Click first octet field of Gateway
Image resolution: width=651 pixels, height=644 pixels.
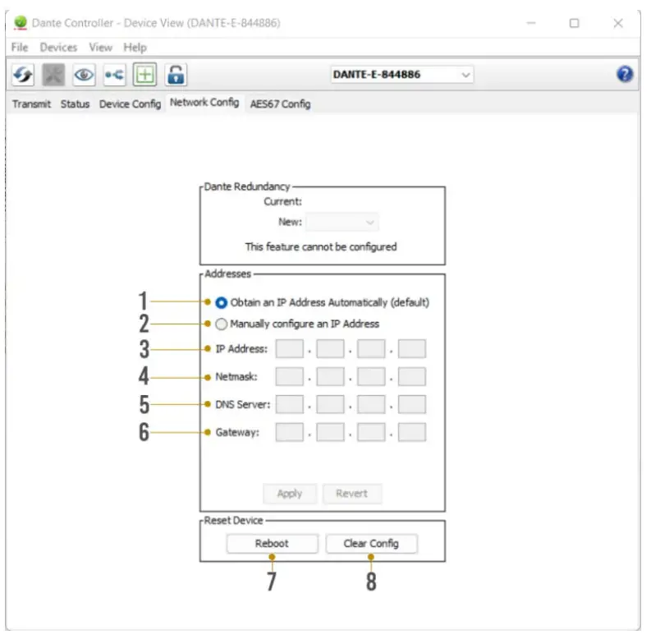click(290, 433)
